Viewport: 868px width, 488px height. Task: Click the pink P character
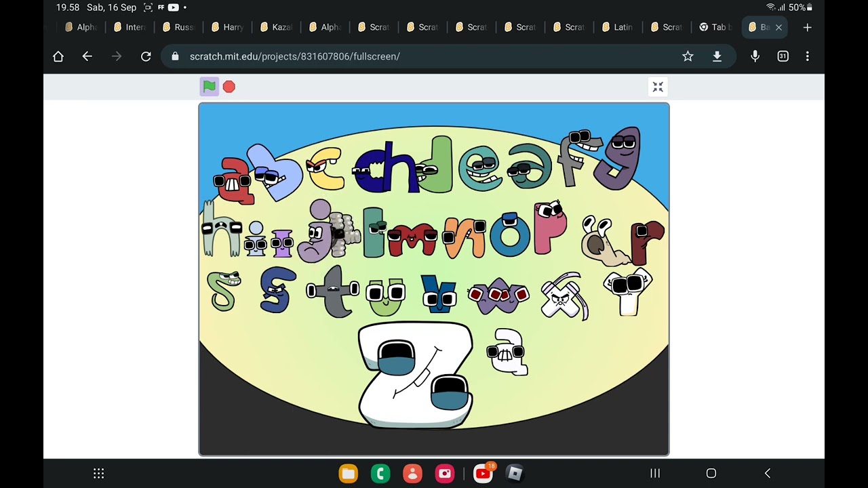click(550, 227)
